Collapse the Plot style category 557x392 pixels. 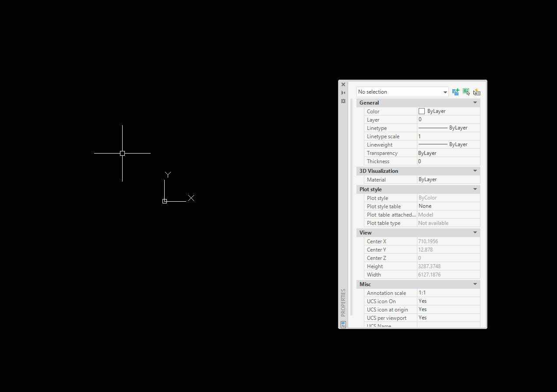click(475, 189)
